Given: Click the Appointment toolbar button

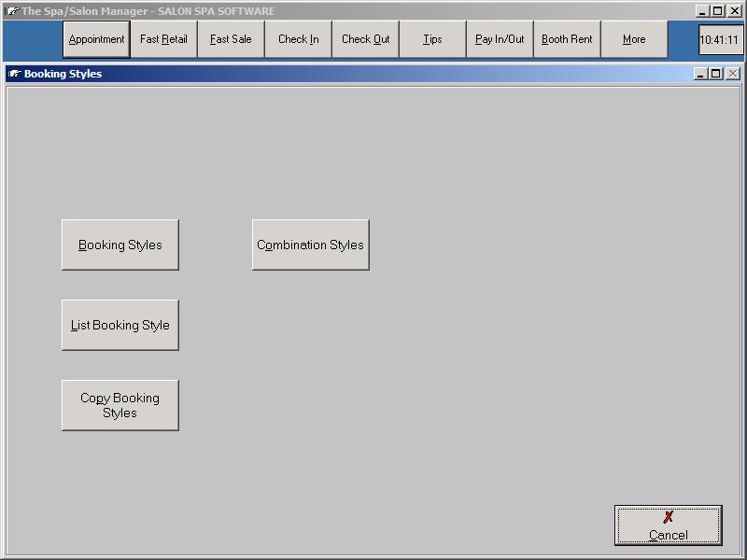Looking at the screenshot, I should (x=96, y=39).
